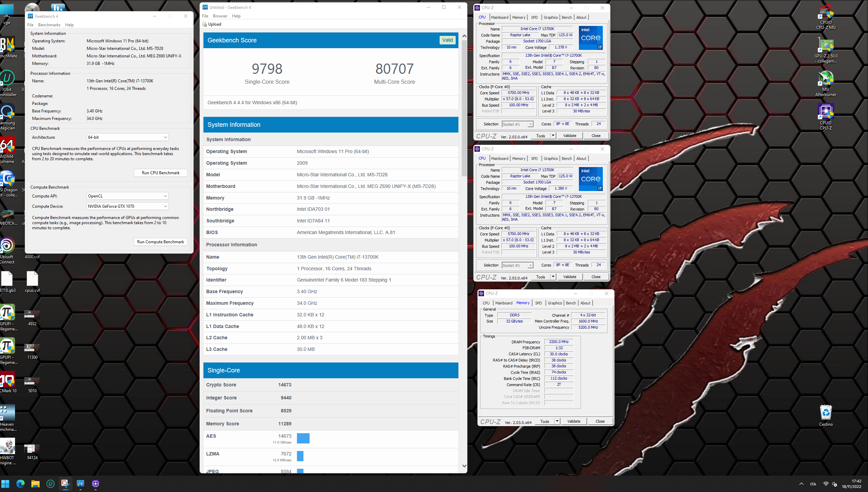Image resolution: width=868 pixels, height=492 pixels.
Task: Click the 9798 Single-Core Score value
Action: pyautogui.click(x=267, y=69)
